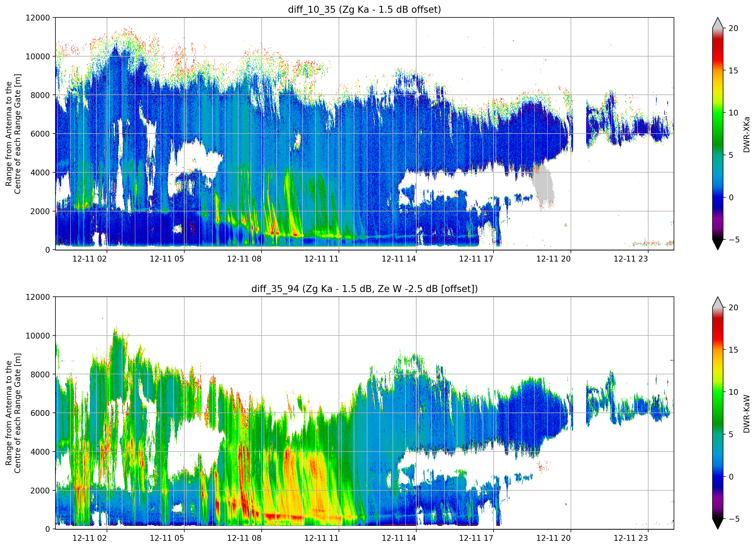Click the '12-11 23' x-tick under the diff_35_94 plot
Screen dimensions: 756x548
coord(631,538)
